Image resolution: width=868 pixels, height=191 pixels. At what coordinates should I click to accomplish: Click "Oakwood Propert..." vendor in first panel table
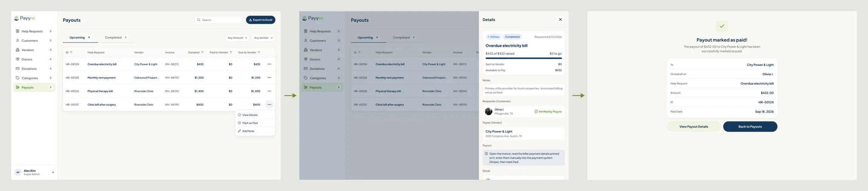[146, 78]
